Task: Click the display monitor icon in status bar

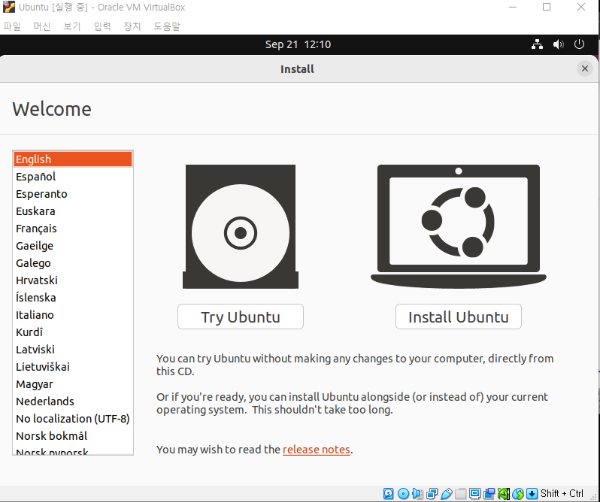Action: (x=475, y=494)
